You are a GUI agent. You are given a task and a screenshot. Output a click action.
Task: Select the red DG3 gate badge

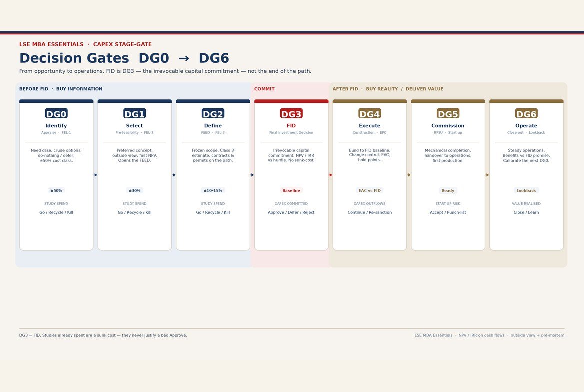pos(291,113)
